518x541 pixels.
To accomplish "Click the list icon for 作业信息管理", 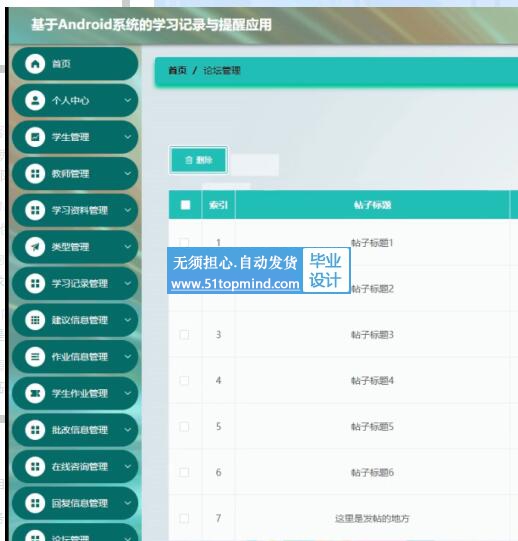I will (35, 357).
